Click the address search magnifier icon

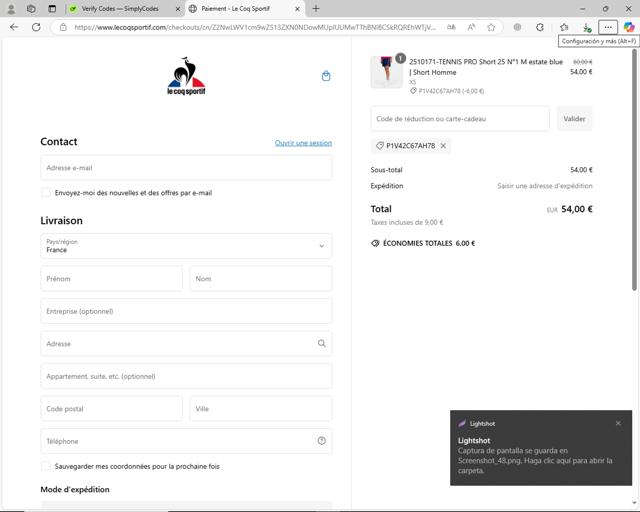(322, 343)
